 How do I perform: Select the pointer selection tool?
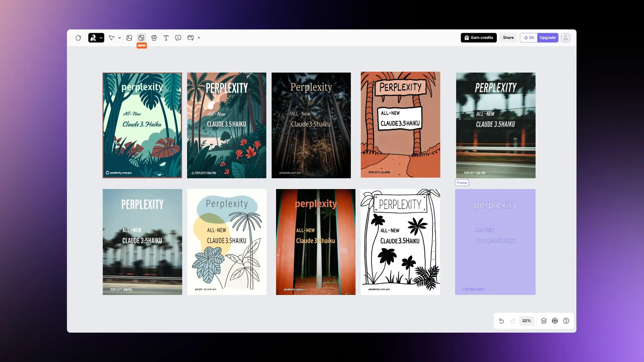click(111, 38)
